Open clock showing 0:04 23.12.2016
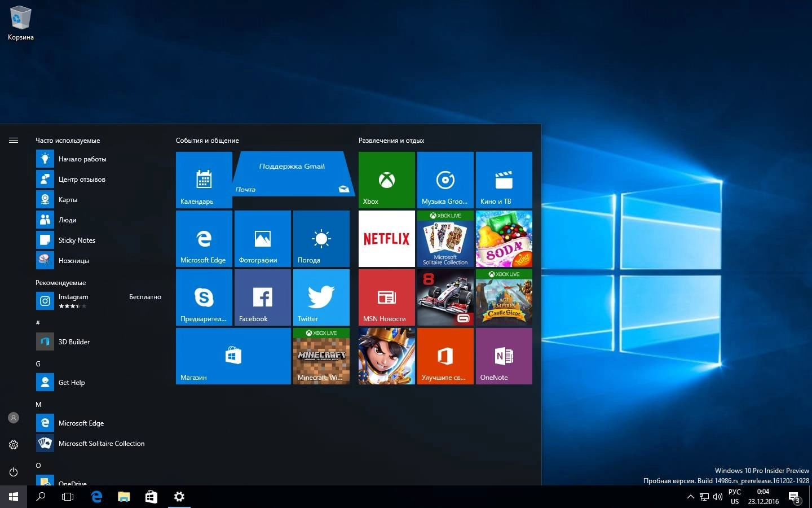Viewport: 812px width, 508px height. pos(764,497)
